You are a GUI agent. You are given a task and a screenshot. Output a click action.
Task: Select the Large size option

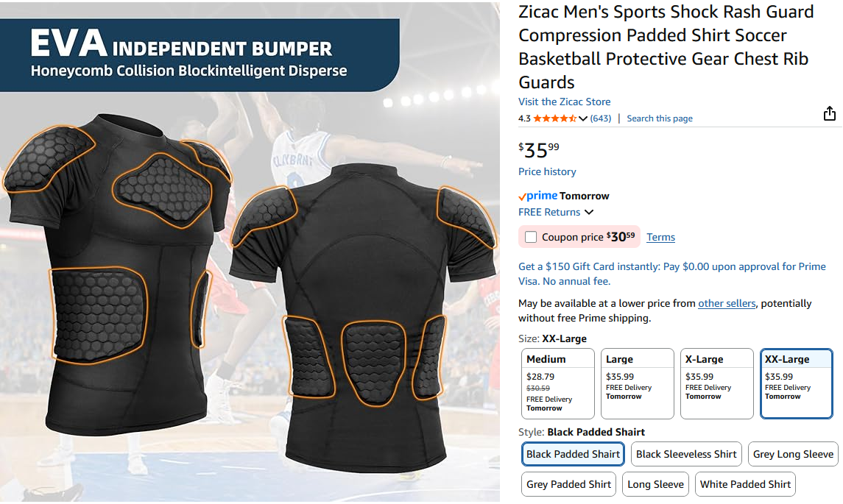tap(638, 383)
